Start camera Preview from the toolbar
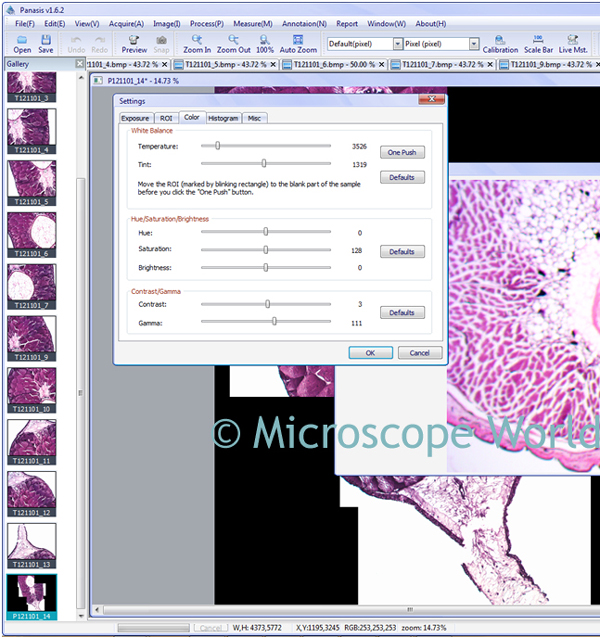 coord(134,44)
